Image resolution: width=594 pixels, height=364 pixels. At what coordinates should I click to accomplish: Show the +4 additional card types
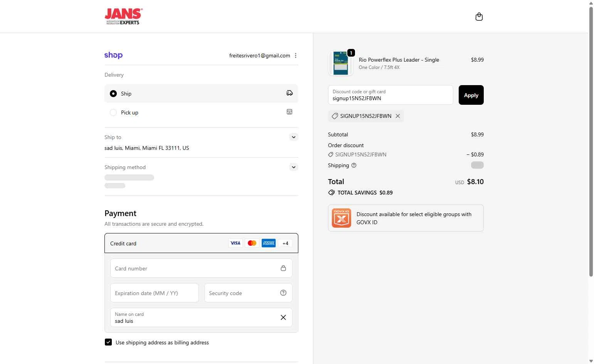(285, 243)
